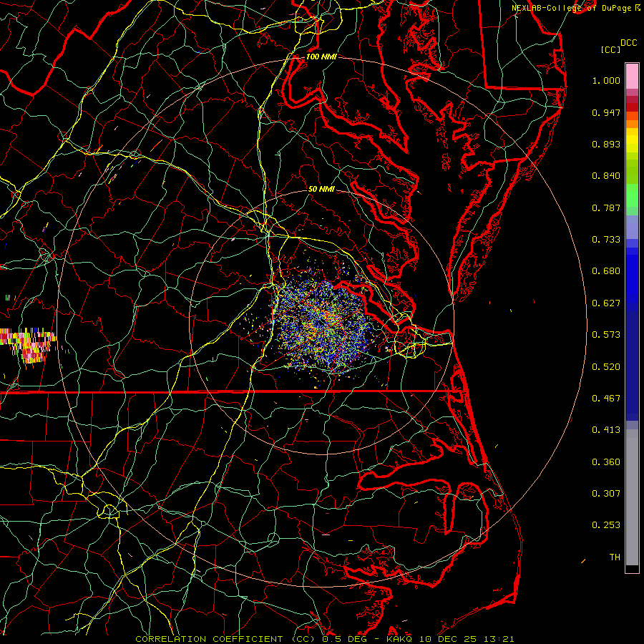
Task: Click the [CC] units label
Action: (x=611, y=49)
